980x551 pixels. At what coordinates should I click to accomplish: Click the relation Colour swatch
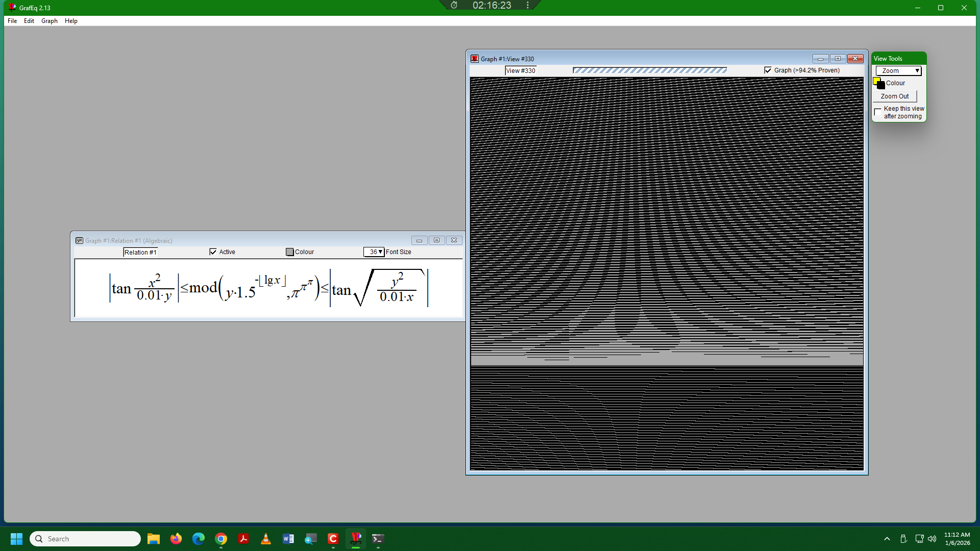(290, 252)
